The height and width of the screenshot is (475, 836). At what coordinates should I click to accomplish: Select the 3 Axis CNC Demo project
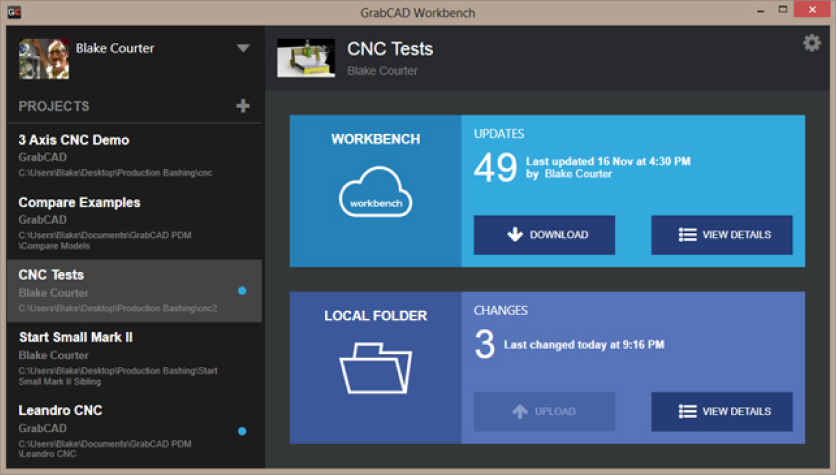(x=134, y=156)
